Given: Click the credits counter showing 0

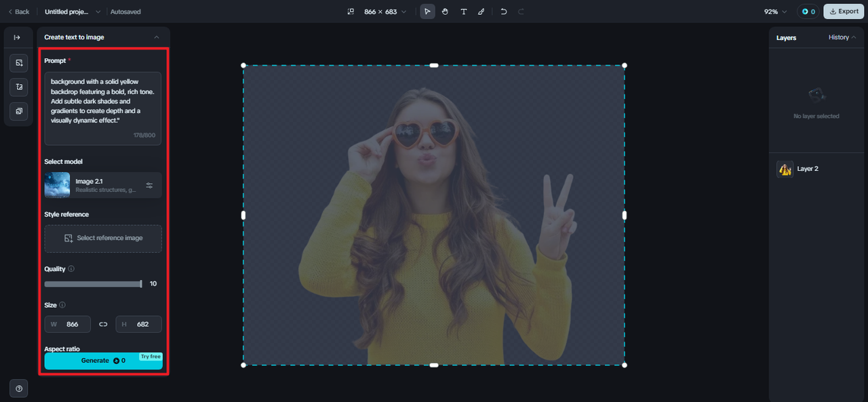Looking at the screenshot, I should (808, 12).
